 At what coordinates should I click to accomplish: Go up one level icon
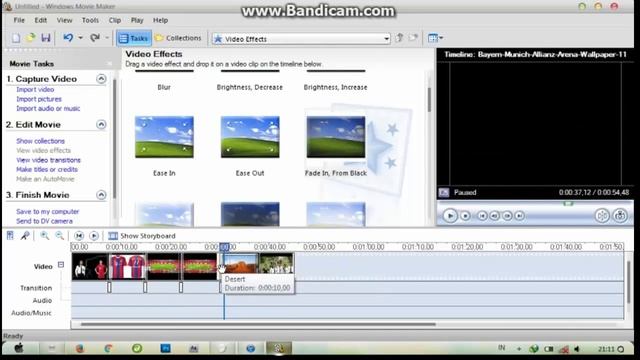(400, 38)
